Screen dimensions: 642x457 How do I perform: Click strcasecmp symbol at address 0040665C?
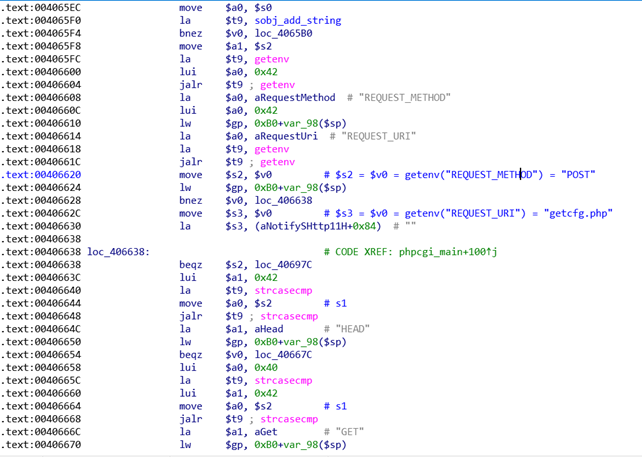pos(283,380)
